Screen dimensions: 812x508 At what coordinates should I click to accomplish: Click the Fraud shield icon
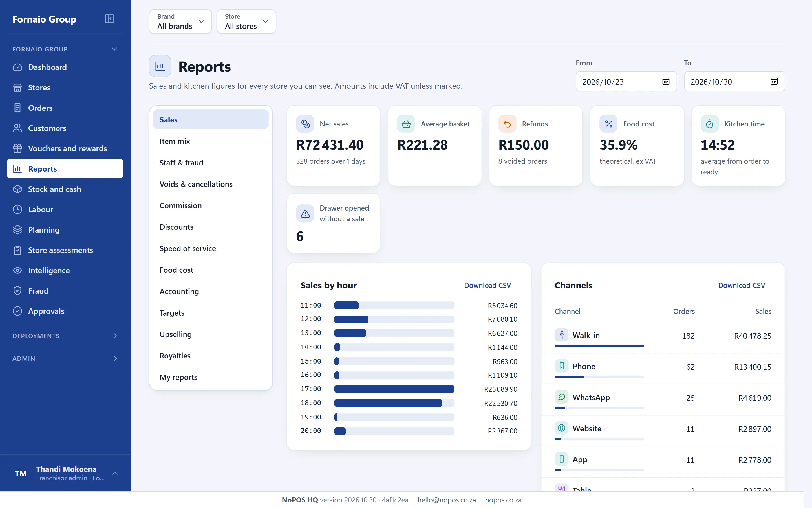click(x=17, y=291)
